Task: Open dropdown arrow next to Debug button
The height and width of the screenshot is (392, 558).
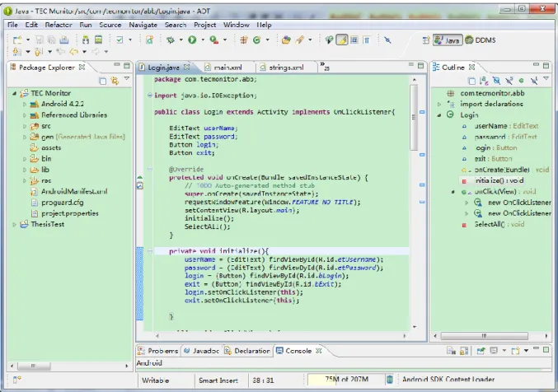Action: pos(181,40)
